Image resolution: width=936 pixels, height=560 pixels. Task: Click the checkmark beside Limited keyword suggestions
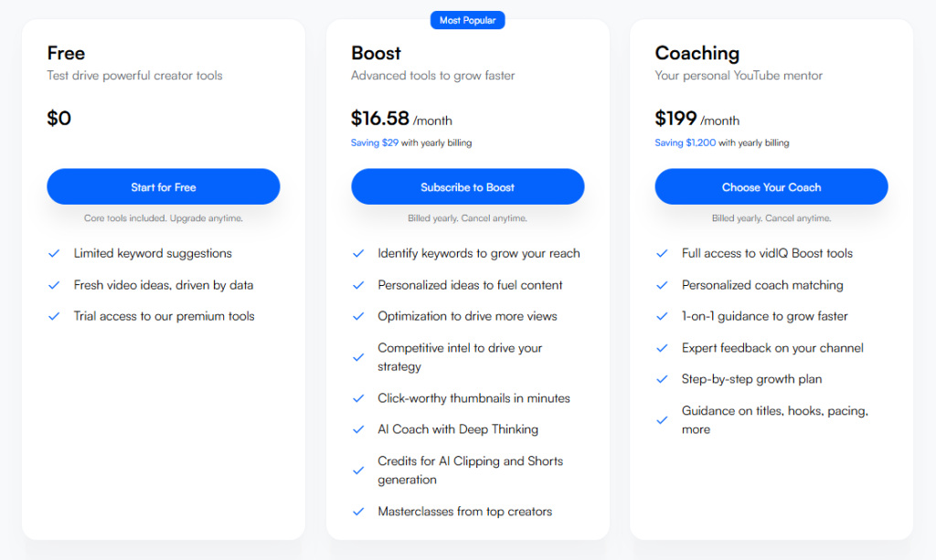click(x=54, y=253)
